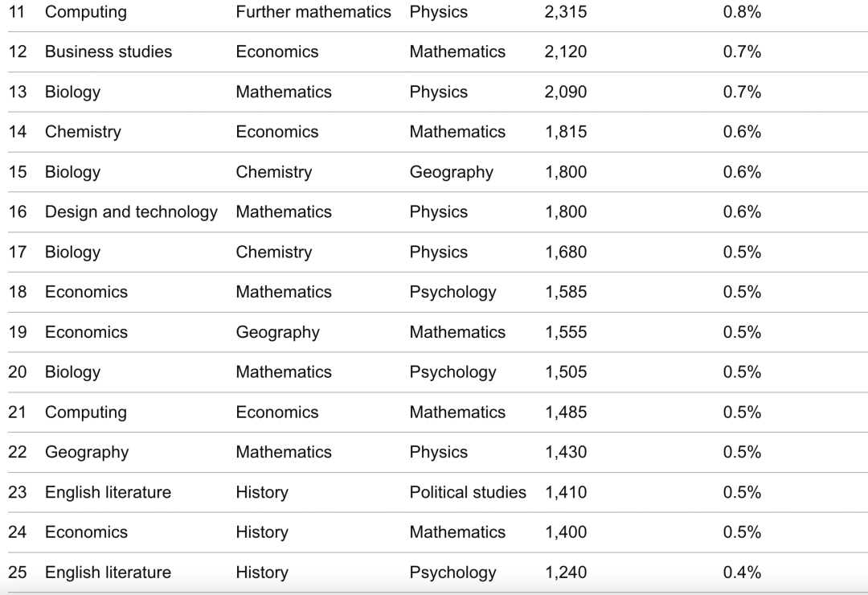Click the 0.4% percentage in row 25
Image resolution: width=868 pixels, height=595 pixels.
(742, 572)
